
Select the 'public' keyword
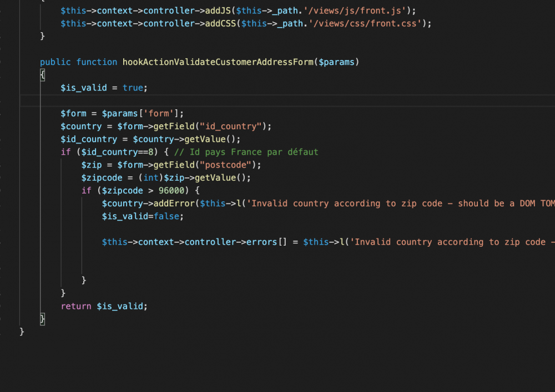[x=55, y=62]
